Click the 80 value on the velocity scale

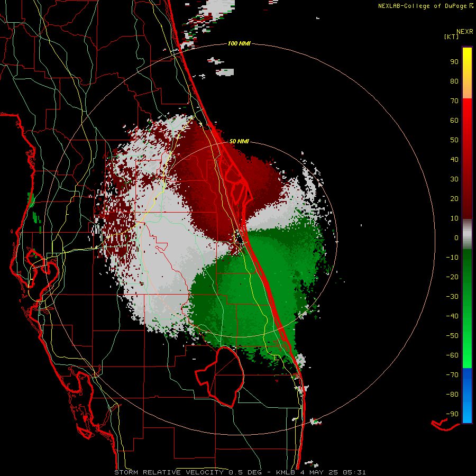(454, 81)
